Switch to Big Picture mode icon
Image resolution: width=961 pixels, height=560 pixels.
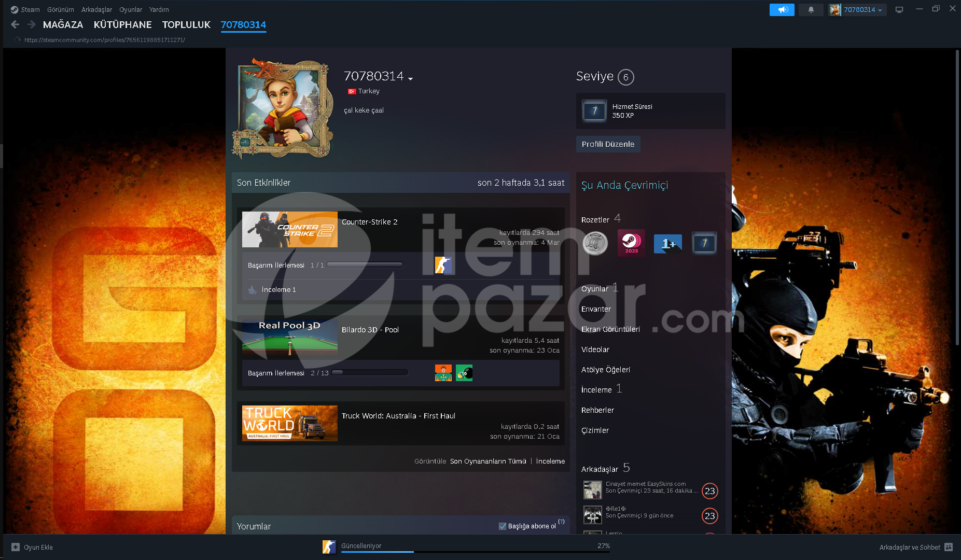[x=899, y=9]
